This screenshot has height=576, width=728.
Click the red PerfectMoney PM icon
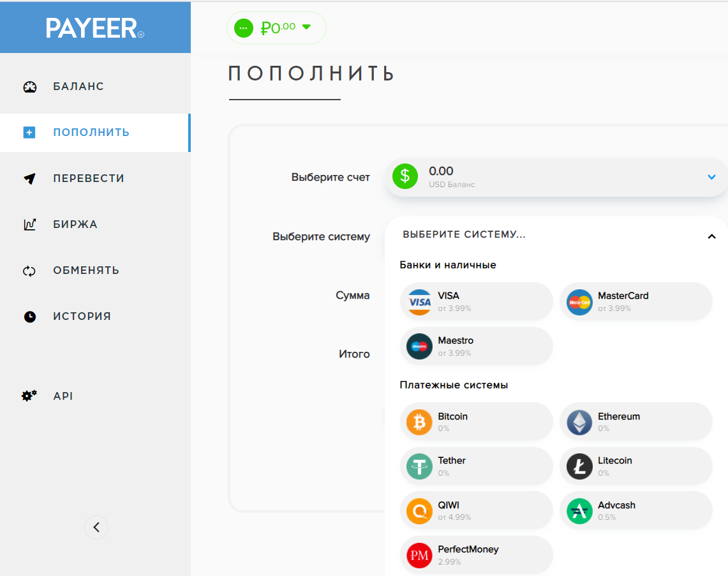click(419, 556)
